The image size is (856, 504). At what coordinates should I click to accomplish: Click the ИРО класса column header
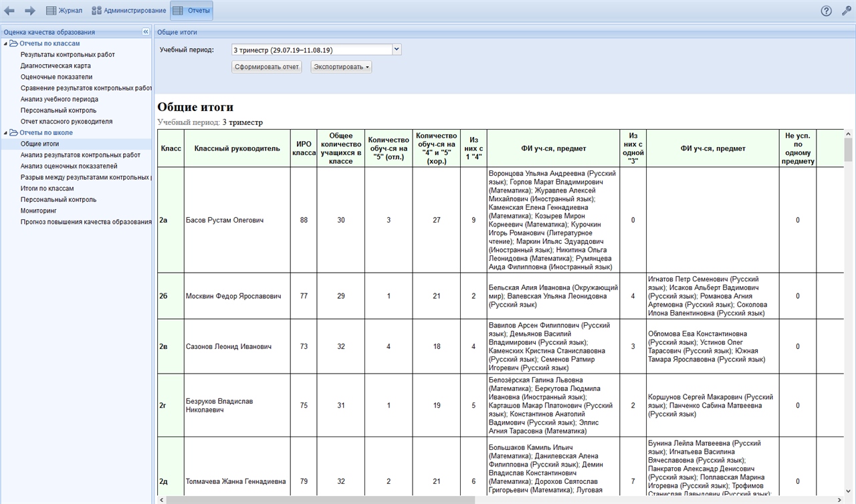[304, 148]
